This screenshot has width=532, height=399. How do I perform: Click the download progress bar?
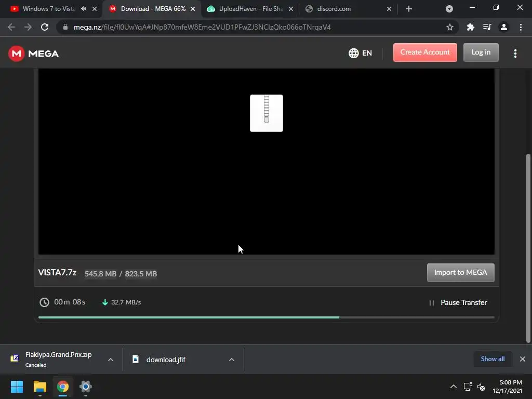pos(267,317)
